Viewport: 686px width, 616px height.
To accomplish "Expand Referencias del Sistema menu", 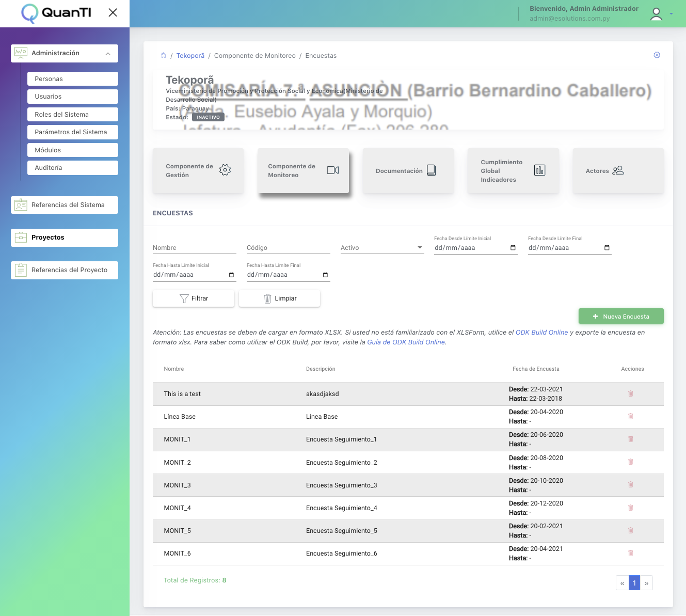I will (x=65, y=205).
